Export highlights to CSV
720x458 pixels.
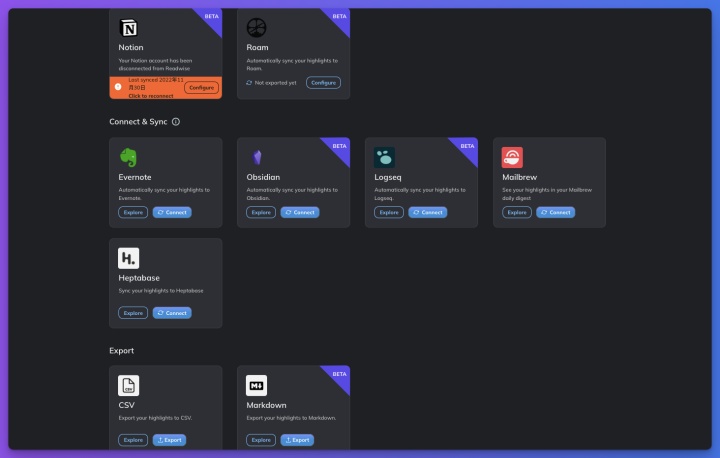coord(169,440)
